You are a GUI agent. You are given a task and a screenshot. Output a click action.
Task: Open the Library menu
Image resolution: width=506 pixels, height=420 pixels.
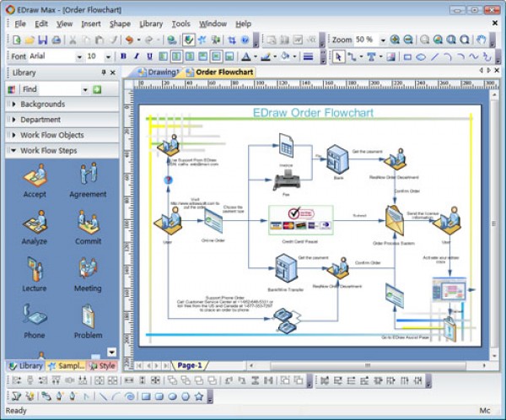(x=151, y=24)
